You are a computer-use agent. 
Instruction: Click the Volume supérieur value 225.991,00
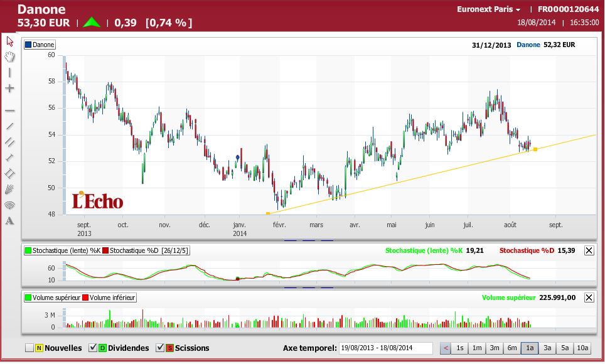[557, 297]
